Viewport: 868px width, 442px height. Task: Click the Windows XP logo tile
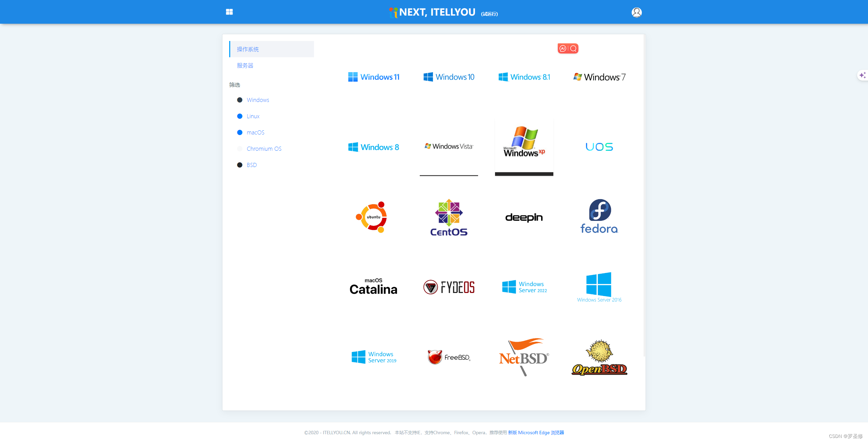[524, 142]
